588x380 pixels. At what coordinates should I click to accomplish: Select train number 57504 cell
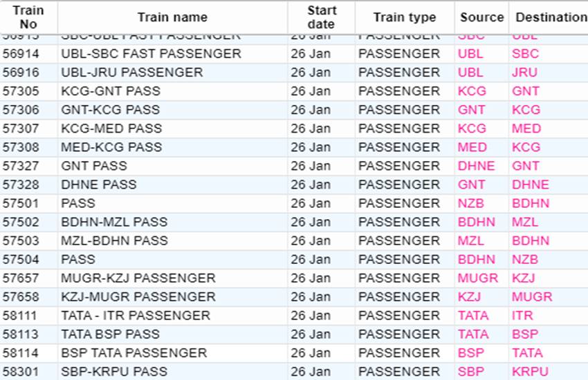[x=21, y=259]
